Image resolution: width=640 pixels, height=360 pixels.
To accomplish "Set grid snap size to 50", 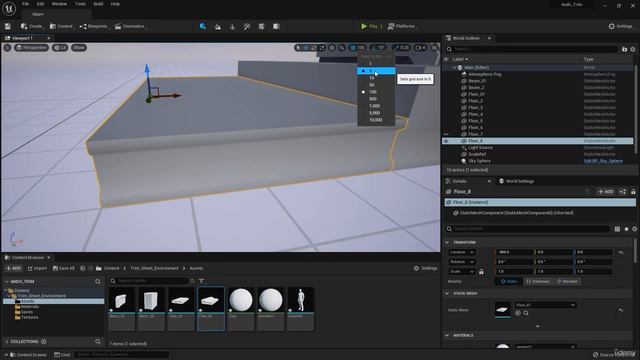I will pos(376,85).
